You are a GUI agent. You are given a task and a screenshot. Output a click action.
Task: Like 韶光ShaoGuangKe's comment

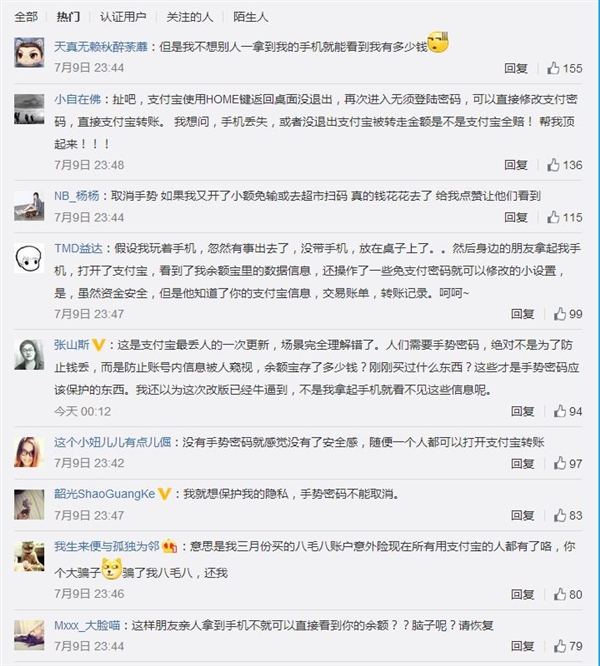[x=556, y=515]
